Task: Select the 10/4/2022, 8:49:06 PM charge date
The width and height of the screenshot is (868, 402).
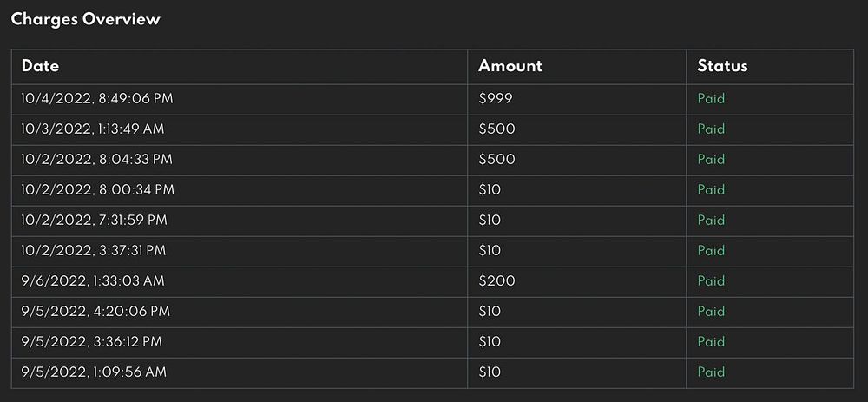Action: [96, 99]
